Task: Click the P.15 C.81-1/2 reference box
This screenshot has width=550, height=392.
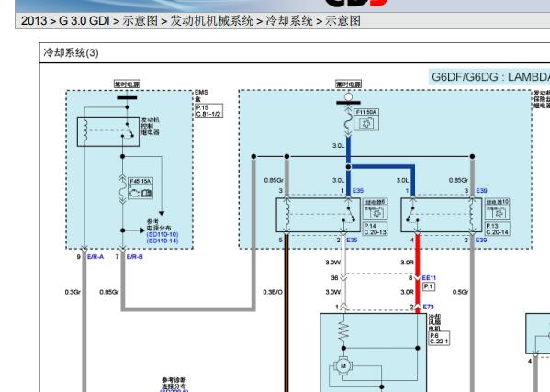Action: pyautogui.click(x=208, y=110)
